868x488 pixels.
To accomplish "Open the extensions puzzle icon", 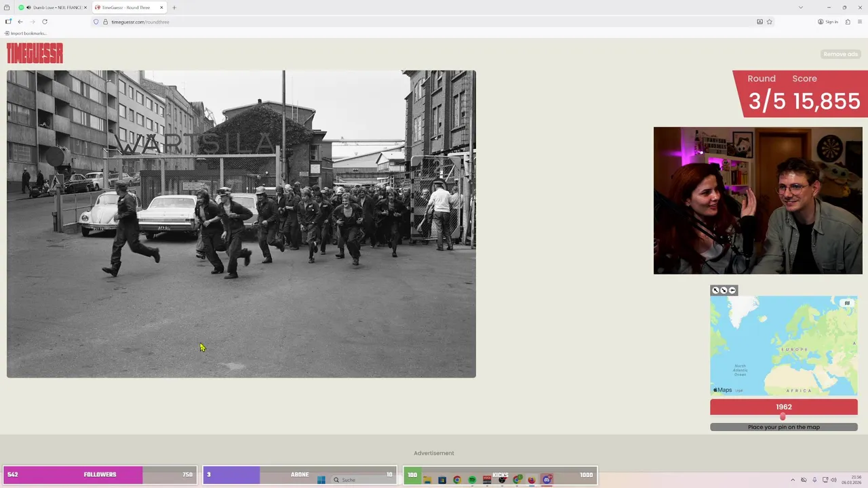I will click(x=848, y=22).
